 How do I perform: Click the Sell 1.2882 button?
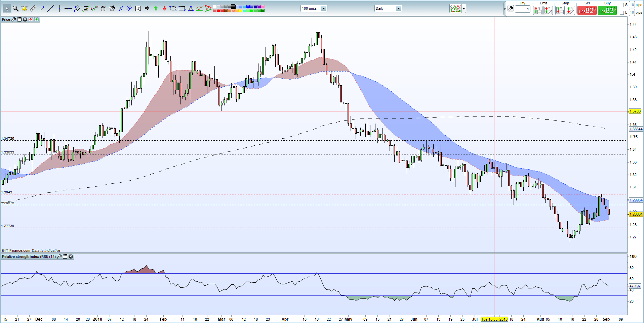[x=587, y=10]
